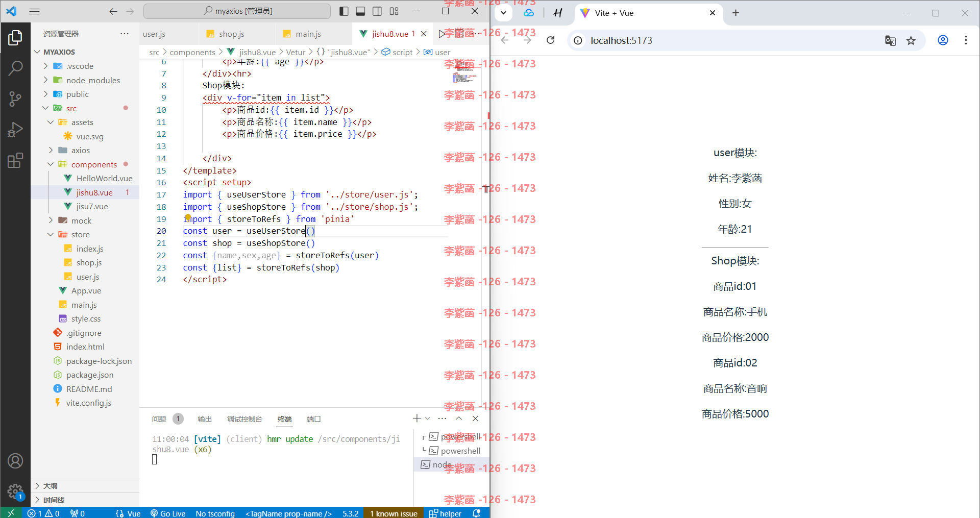Toggle the bottom panel layout icon
Screen dimensions: 980x518
[360, 11]
